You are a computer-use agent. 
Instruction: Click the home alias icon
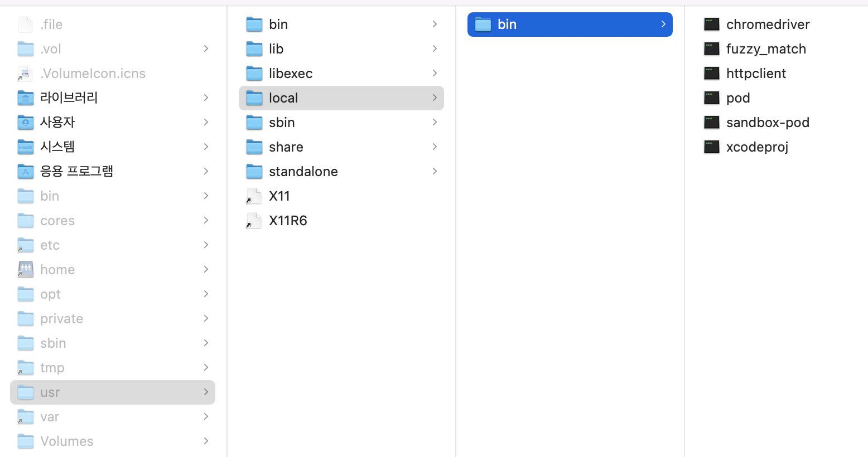(x=26, y=269)
